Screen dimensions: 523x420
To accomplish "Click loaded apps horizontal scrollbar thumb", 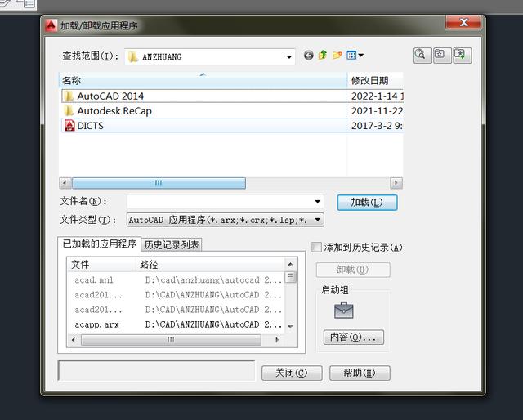I will coord(171,340).
